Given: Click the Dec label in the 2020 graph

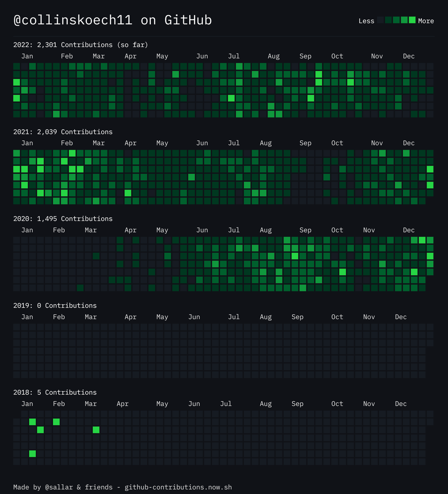Looking at the screenshot, I should pyautogui.click(x=409, y=230).
